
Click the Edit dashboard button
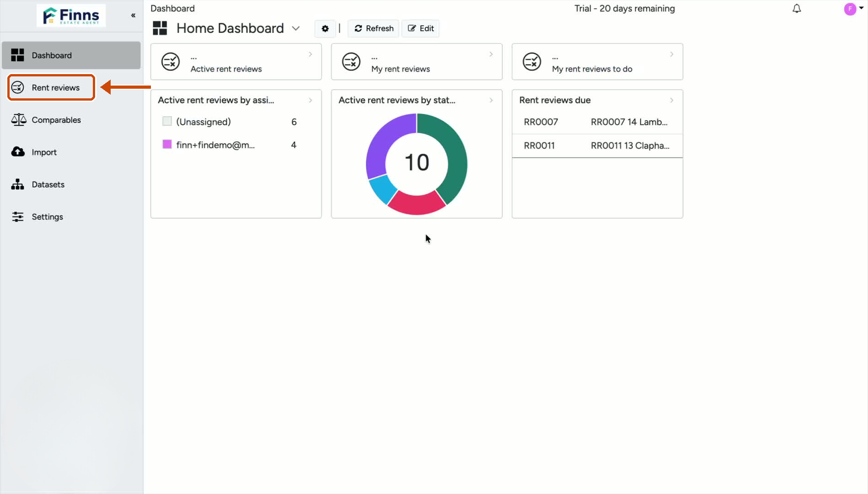click(x=421, y=28)
